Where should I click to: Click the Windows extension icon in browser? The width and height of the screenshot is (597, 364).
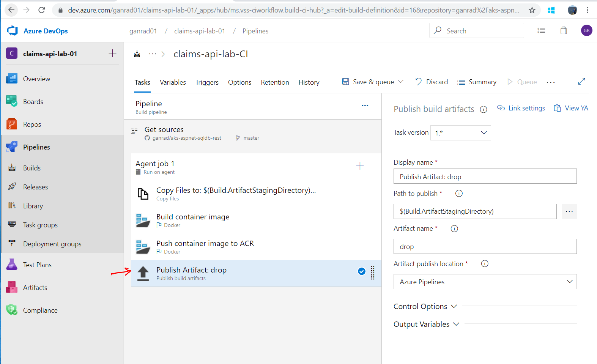pyautogui.click(x=551, y=10)
